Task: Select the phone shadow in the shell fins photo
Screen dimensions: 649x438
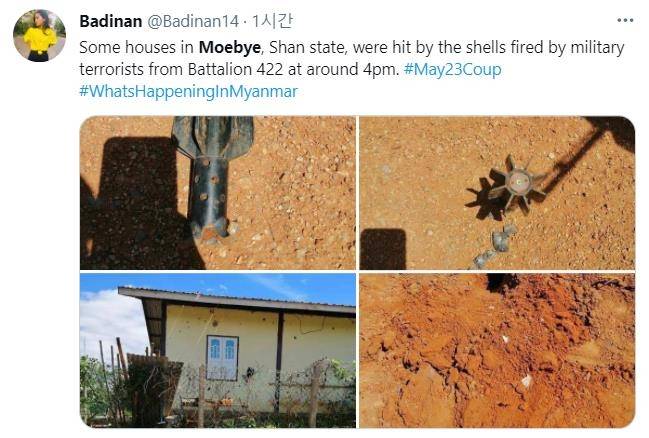Action: (x=383, y=249)
